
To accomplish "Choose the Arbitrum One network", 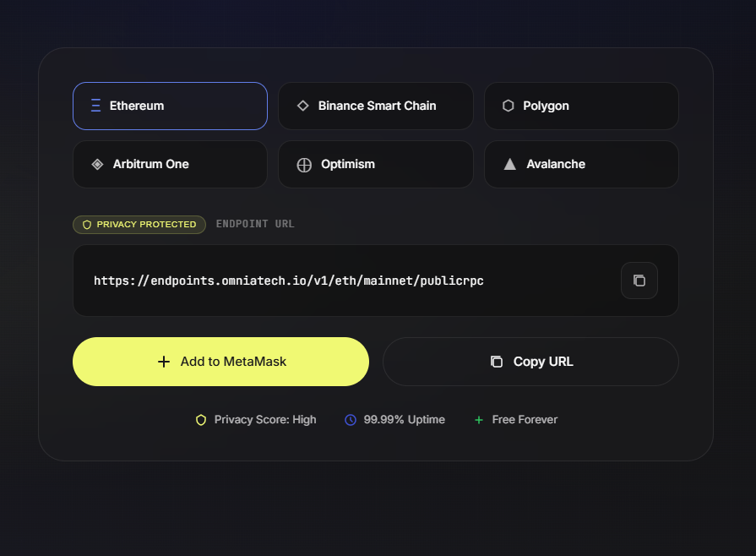I will pyautogui.click(x=170, y=165).
